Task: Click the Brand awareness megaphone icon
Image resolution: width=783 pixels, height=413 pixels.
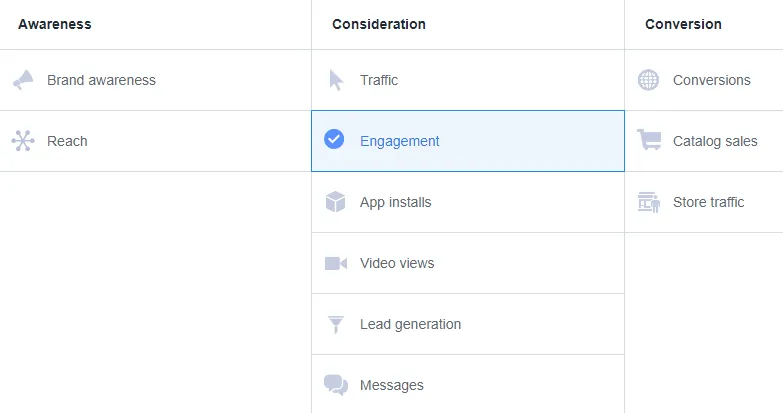Action: tap(23, 80)
